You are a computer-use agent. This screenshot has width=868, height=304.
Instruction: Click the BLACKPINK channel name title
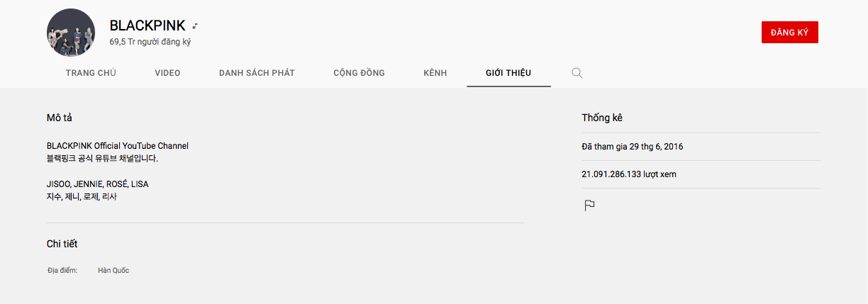pyautogui.click(x=148, y=26)
